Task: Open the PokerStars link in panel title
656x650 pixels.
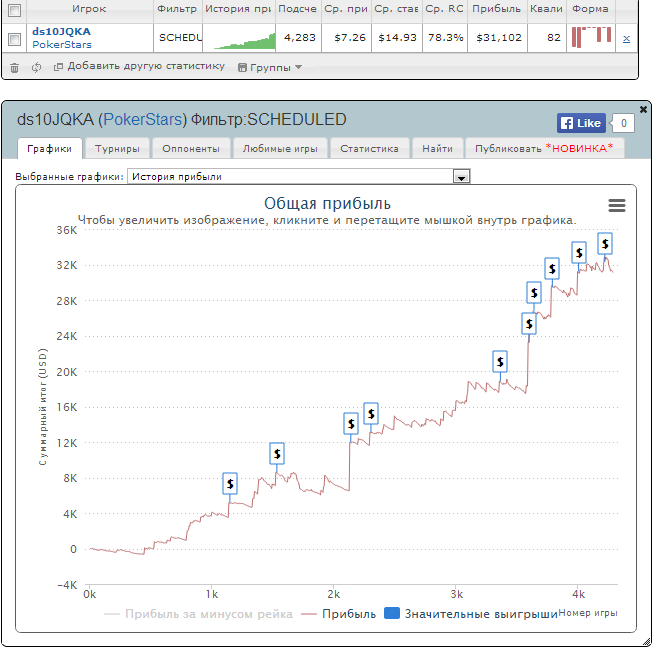Action: click(x=143, y=120)
